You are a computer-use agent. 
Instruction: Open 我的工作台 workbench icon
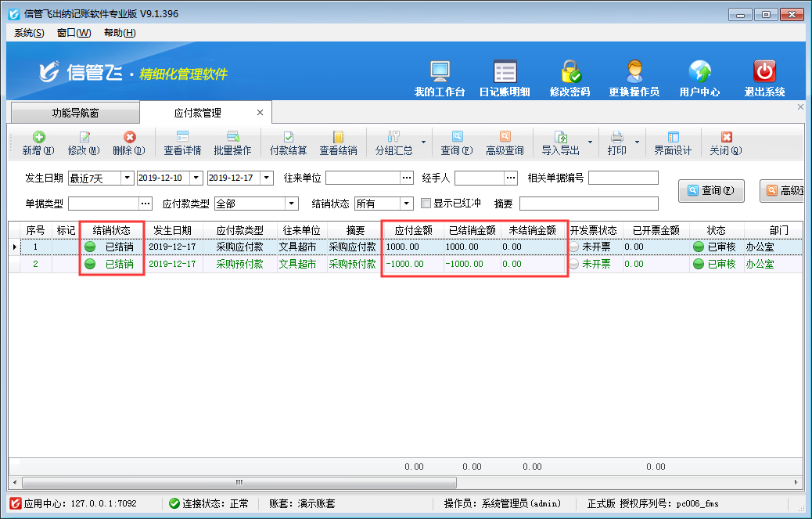(x=440, y=72)
